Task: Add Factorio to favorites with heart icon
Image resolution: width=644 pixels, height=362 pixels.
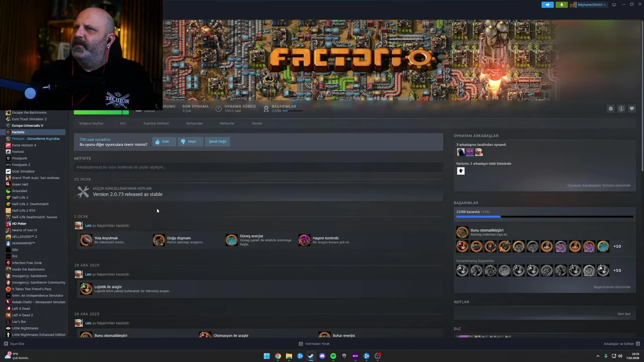Action: (632, 109)
